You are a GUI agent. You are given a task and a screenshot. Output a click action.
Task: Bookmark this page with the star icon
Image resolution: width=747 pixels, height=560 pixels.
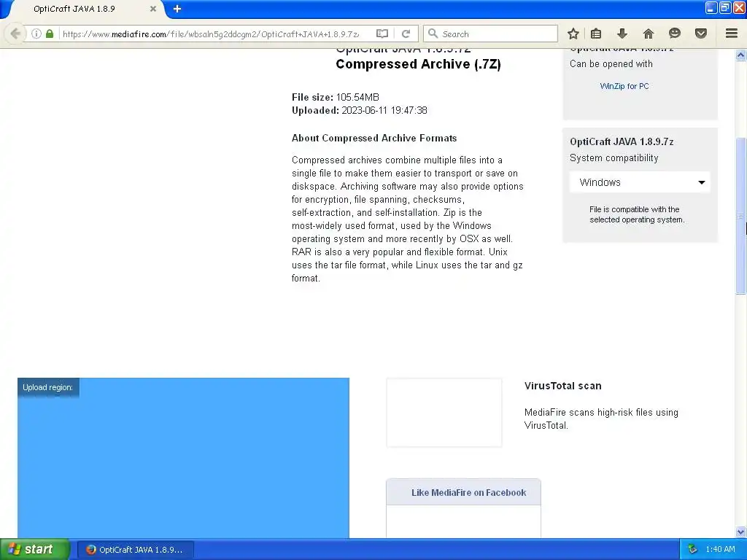click(x=573, y=34)
